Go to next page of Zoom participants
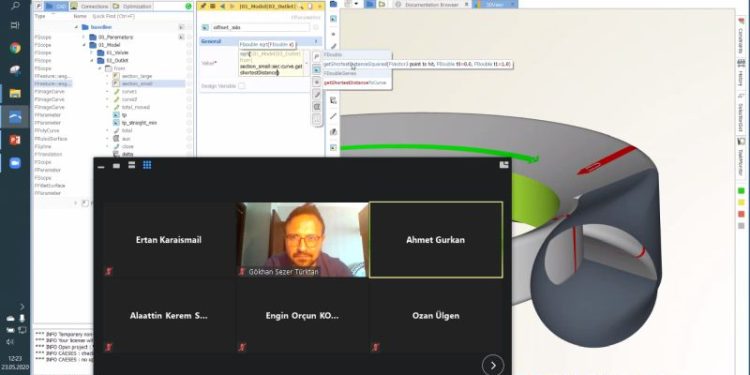This screenshot has height=375, width=750. point(493,365)
